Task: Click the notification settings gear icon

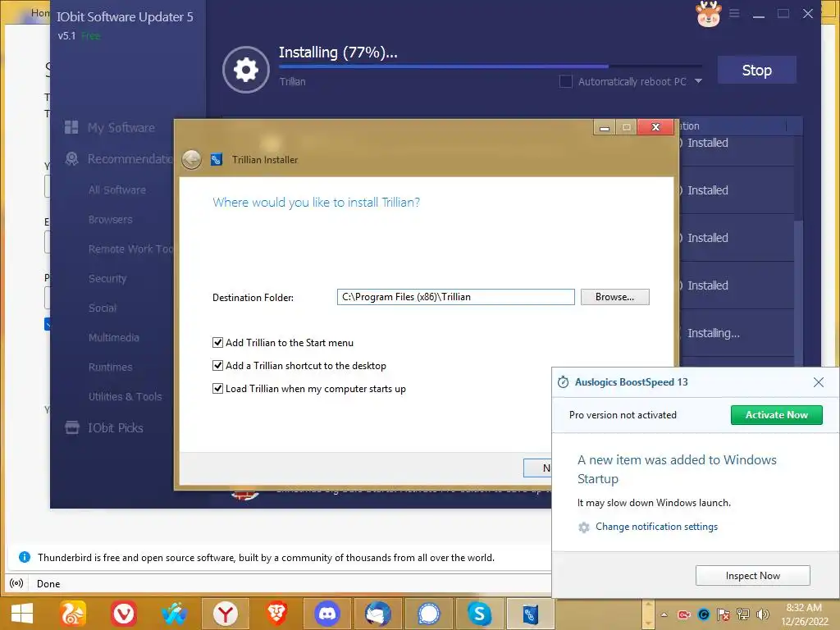Action: (584, 527)
